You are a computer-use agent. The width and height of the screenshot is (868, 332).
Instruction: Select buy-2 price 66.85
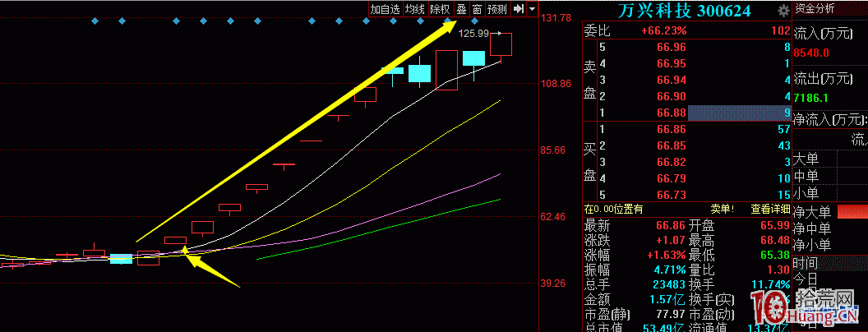coord(672,146)
